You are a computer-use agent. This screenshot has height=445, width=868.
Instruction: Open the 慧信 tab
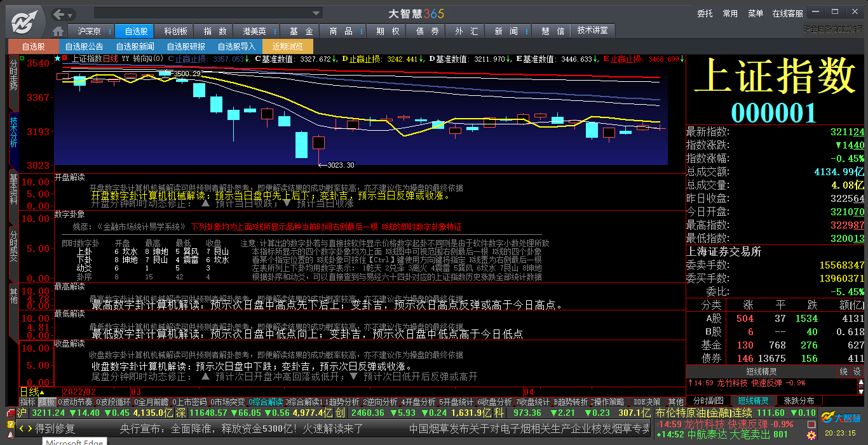pos(552,31)
